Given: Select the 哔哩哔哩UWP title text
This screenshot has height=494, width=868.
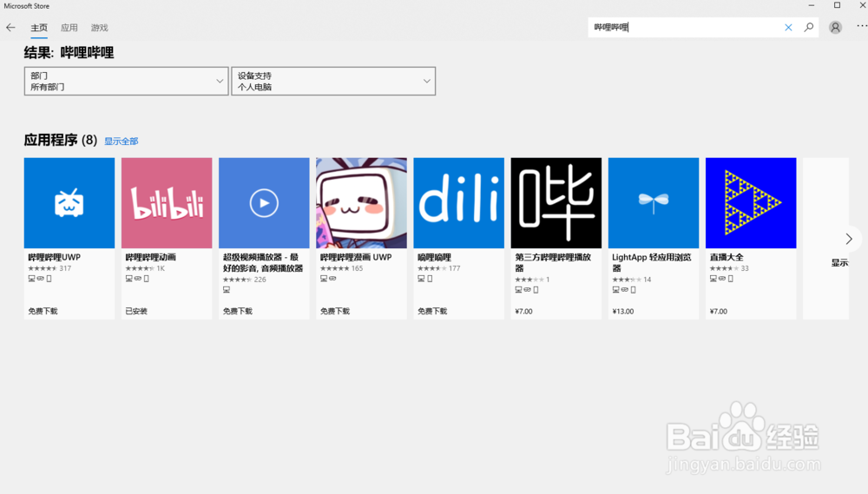Looking at the screenshot, I should 54,258.
